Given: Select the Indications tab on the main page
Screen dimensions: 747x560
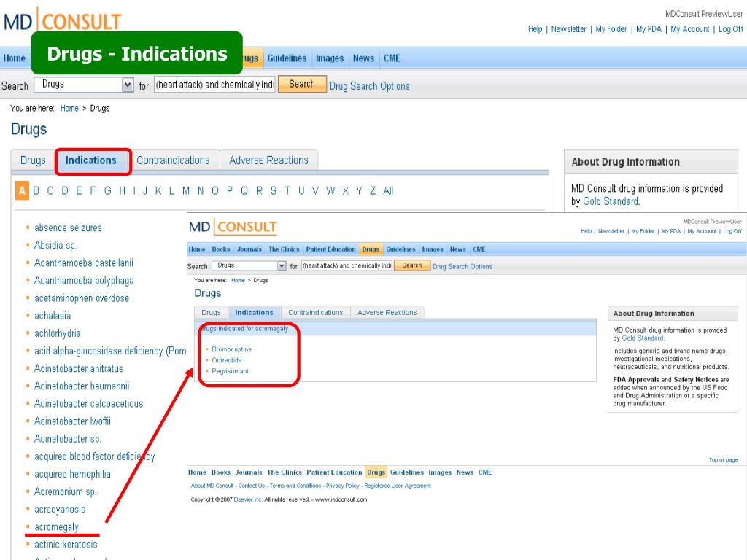Looking at the screenshot, I should click(91, 160).
